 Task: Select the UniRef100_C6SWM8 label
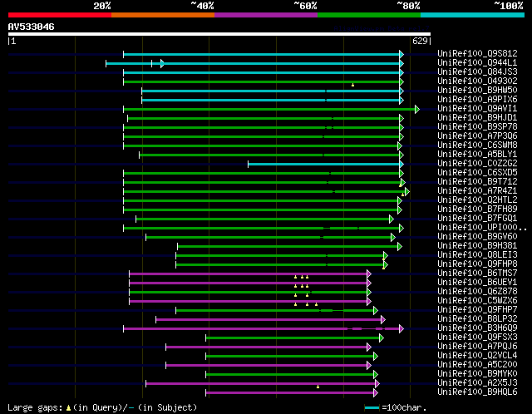coord(477,145)
